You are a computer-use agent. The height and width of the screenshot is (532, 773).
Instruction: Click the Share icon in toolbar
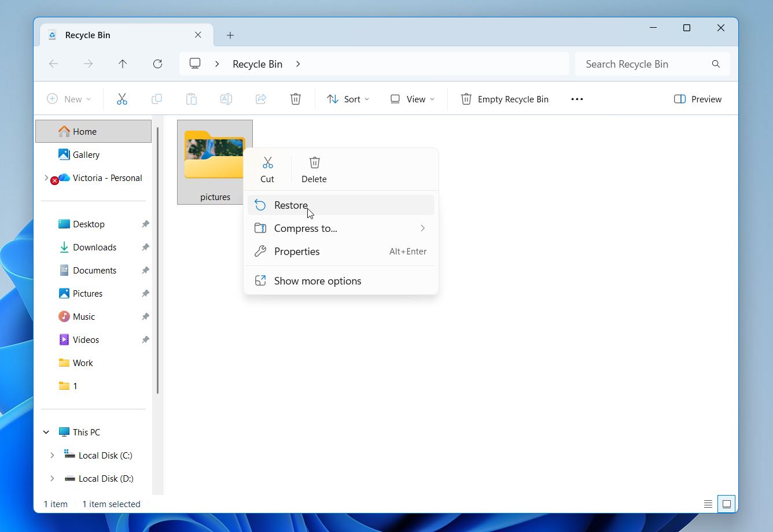pos(260,99)
